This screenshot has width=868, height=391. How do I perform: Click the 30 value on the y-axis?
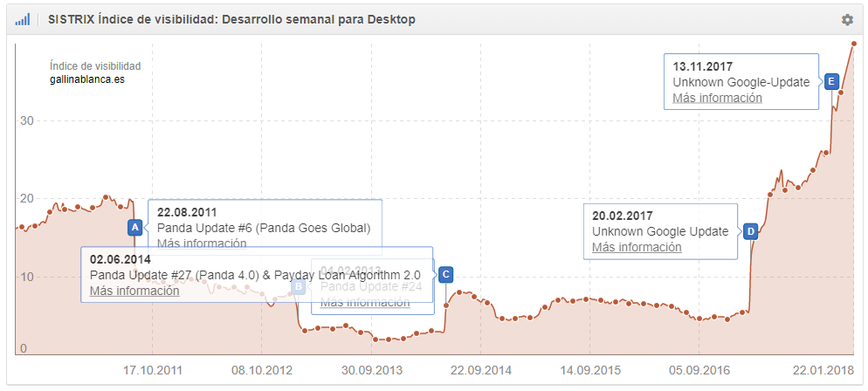coord(26,120)
